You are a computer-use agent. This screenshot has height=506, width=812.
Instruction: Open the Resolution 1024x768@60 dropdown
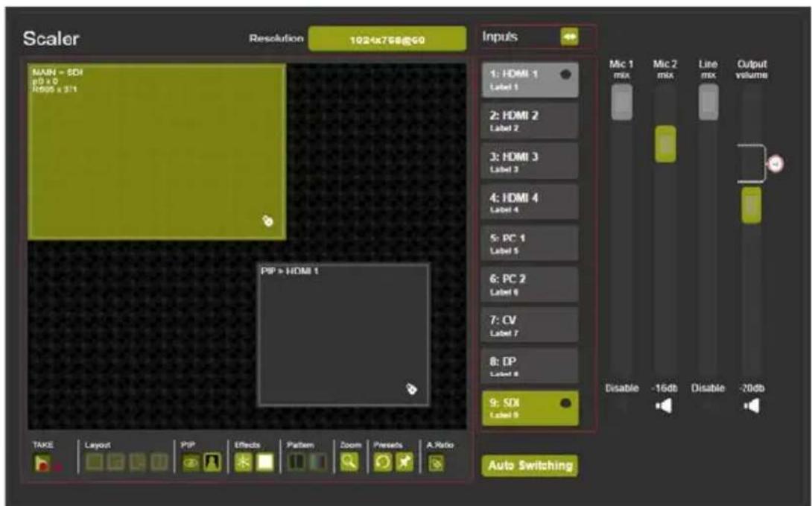(x=387, y=39)
